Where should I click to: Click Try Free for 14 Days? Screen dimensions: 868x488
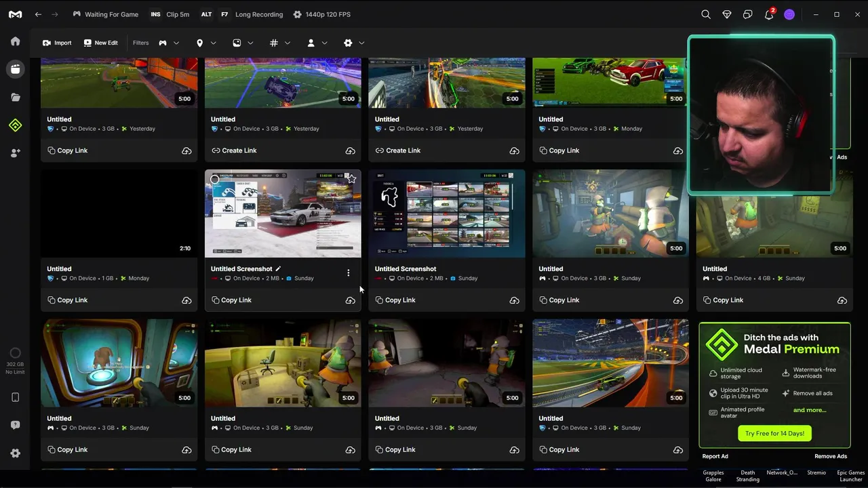(x=774, y=434)
